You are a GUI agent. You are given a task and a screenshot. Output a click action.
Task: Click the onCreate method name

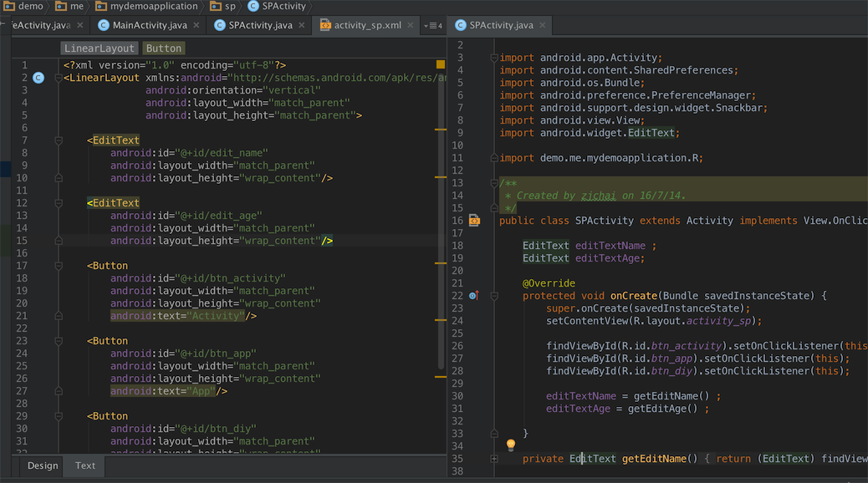(633, 296)
